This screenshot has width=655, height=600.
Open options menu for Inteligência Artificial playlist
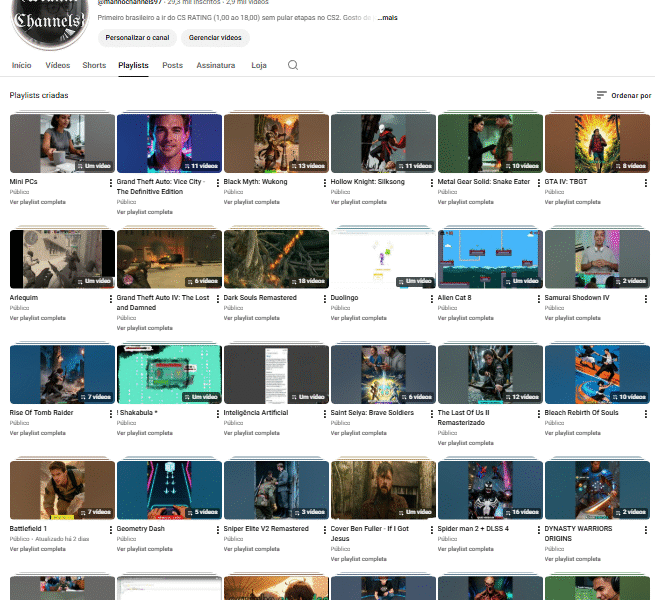pos(325,414)
